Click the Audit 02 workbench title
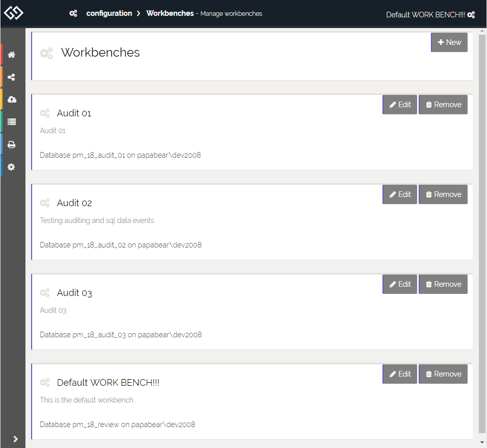 (74, 203)
